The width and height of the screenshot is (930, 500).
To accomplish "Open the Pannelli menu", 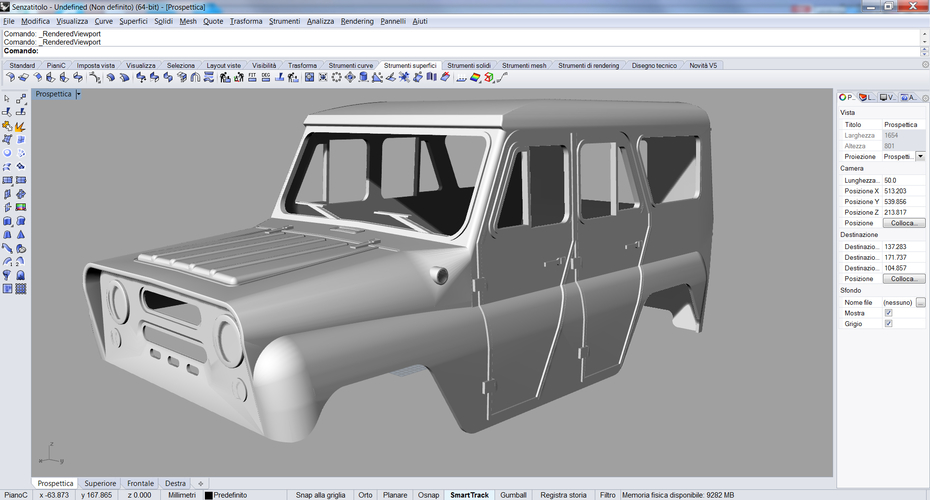I will pyautogui.click(x=393, y=21).
